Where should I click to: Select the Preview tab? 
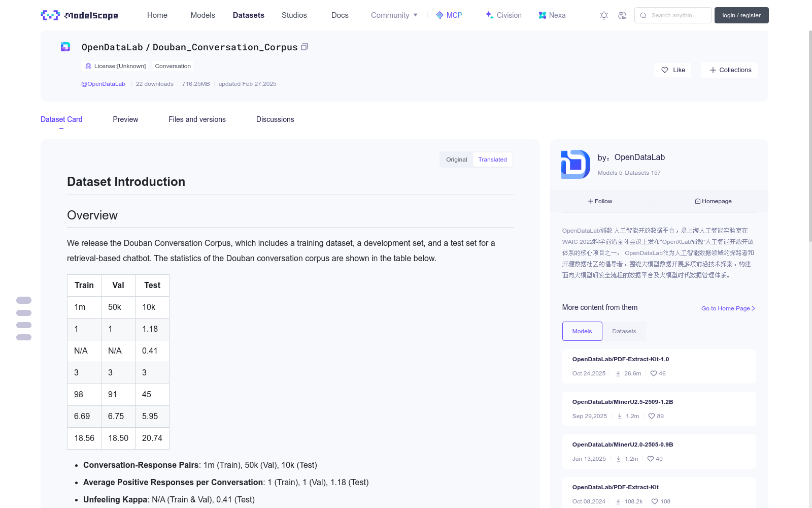(125, 119)
